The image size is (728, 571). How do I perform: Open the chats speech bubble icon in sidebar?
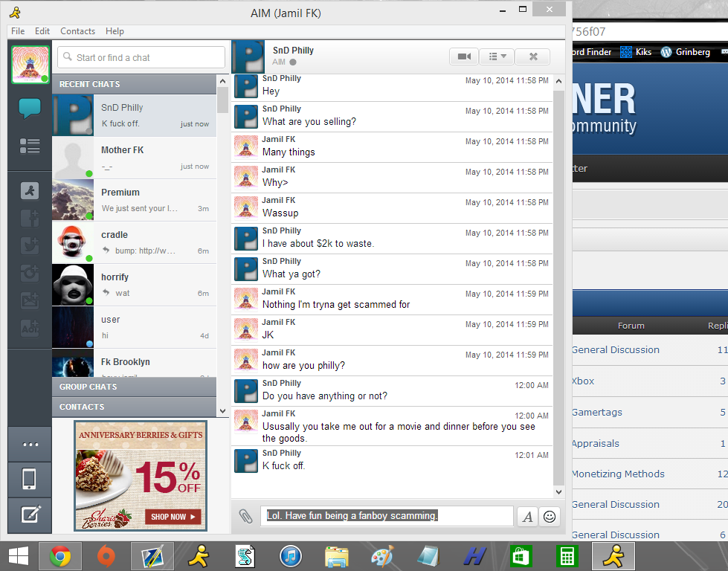(x=30, y=108)
